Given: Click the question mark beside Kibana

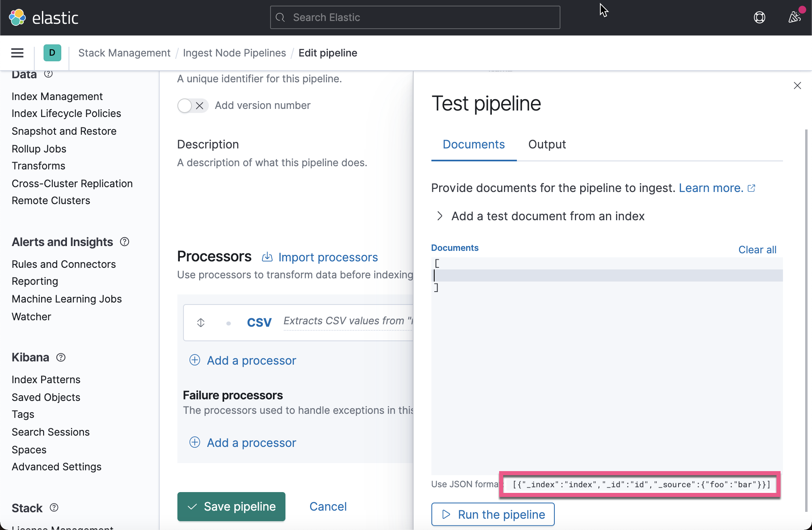Looking at the screenshot, I should tap(61, 357).
